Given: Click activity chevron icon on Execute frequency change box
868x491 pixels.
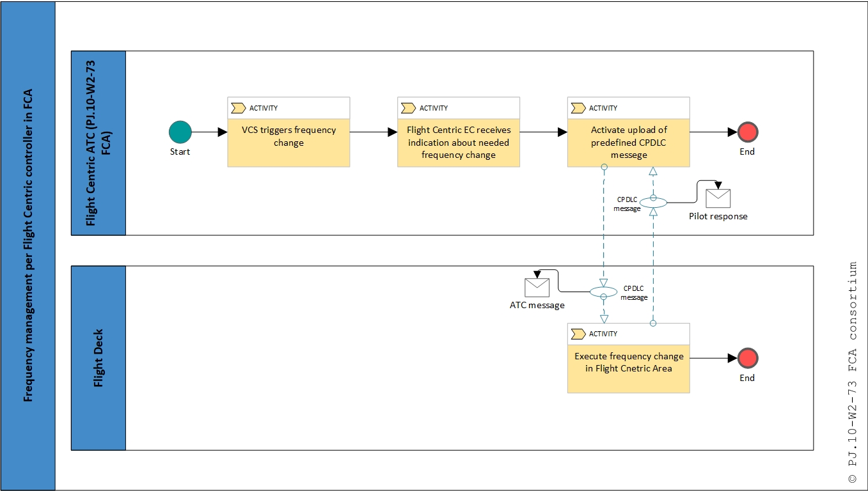Looking at the screenshot, I should coord(578,334).
